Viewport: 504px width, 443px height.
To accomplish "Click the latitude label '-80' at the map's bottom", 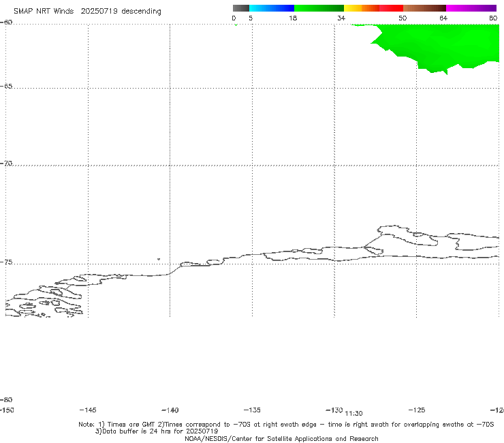I will pos(6,399).
